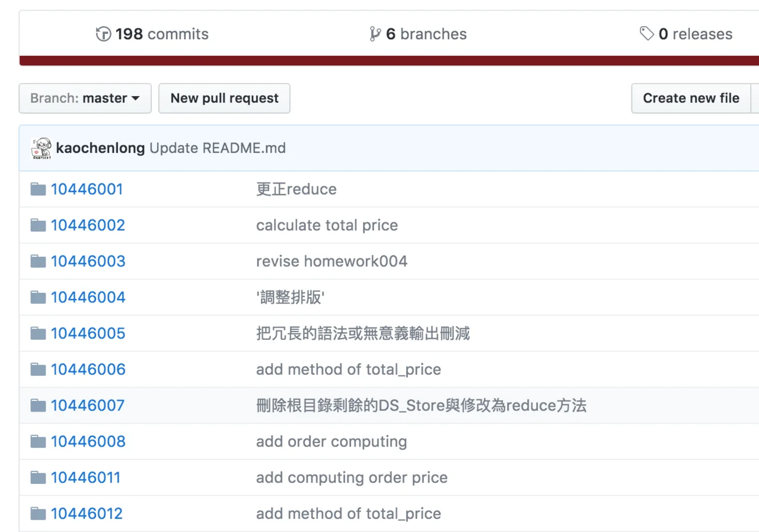View the 198 commits list
The height and width of the screenshot is (532, 759).
click(x=161, y=34)
